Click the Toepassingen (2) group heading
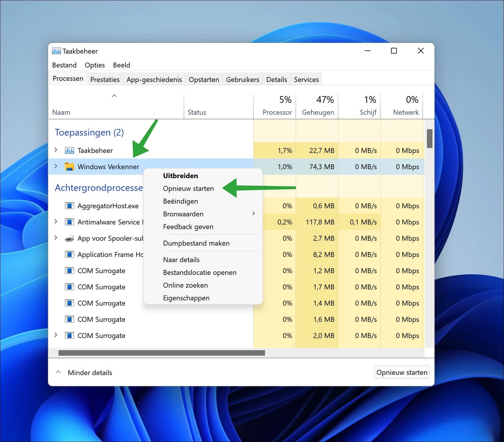Screen dimensions: 504x442 click(89, 132)
